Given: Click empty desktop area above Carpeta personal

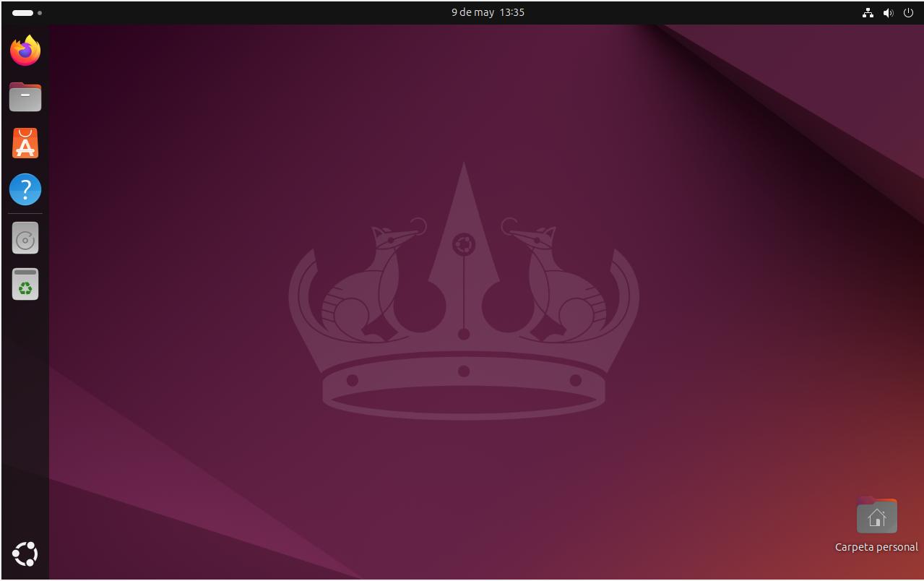Looking at the screenshot, I should (876, 405).
